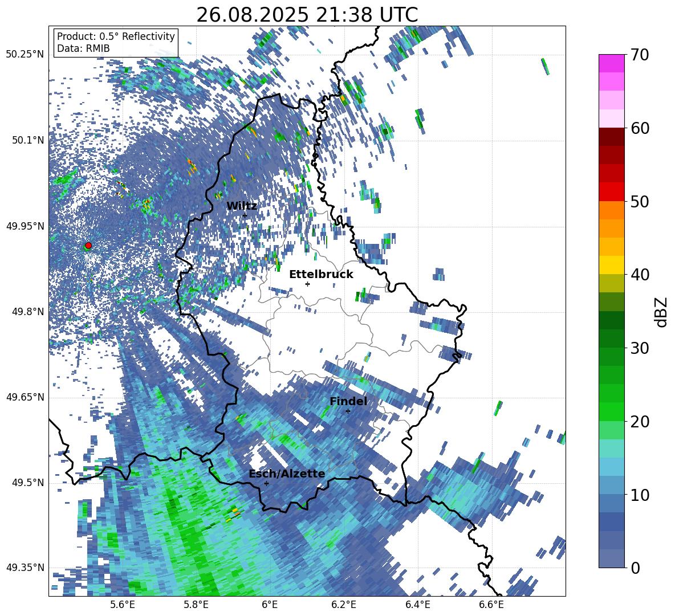Click the 40 tick label on colorbar
This screenshot has width=675, height=616.
(x=640, y=275)
